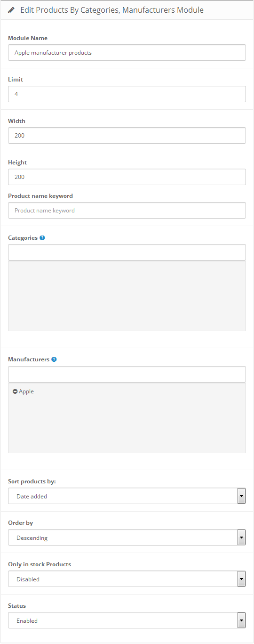Open the Order by dropdown
This screenshot has width=254, height=644.
(x=127, y=538)
